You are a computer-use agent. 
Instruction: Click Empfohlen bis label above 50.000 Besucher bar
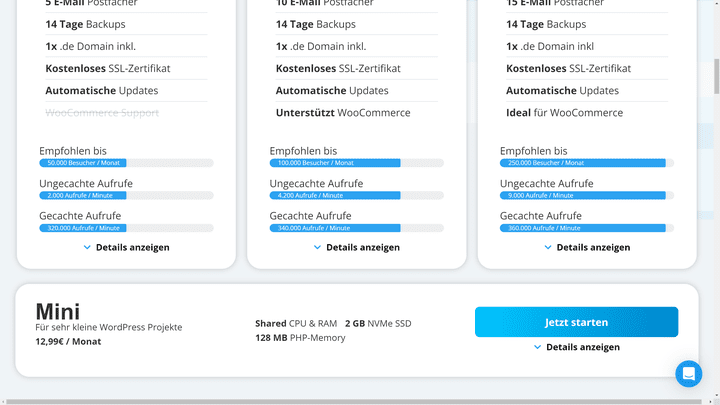click(73, 151)
